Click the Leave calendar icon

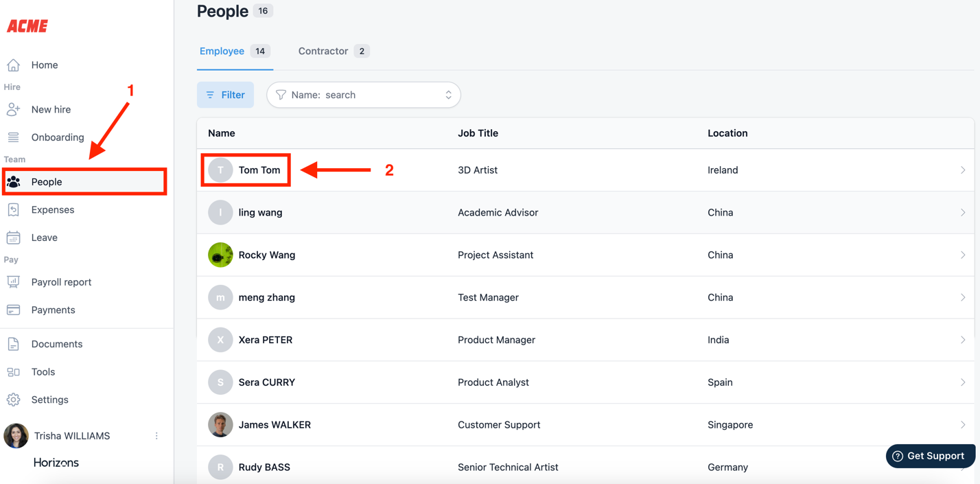(13, 238)
